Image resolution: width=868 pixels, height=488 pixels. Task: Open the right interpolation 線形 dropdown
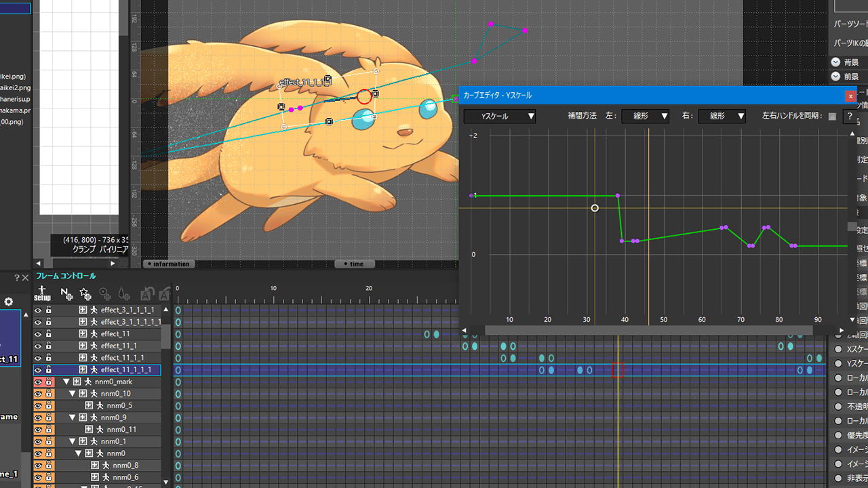coord(722,117)
